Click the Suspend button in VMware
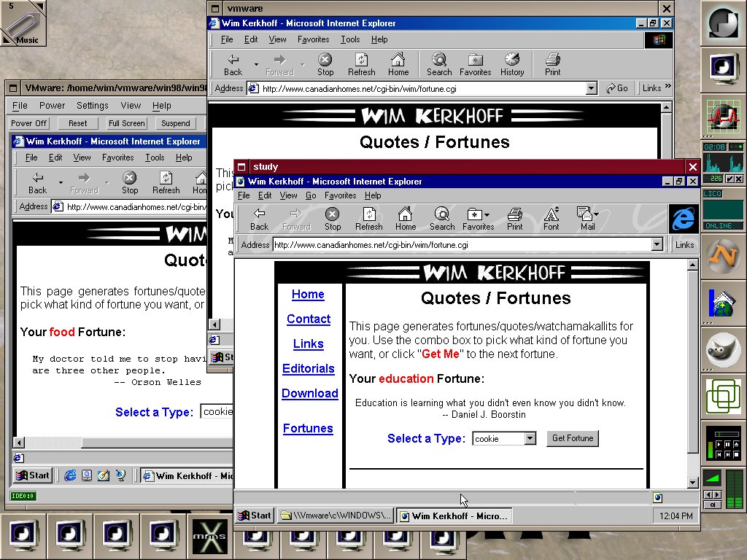Screen dimensions: 747x560 pos(176,123)
